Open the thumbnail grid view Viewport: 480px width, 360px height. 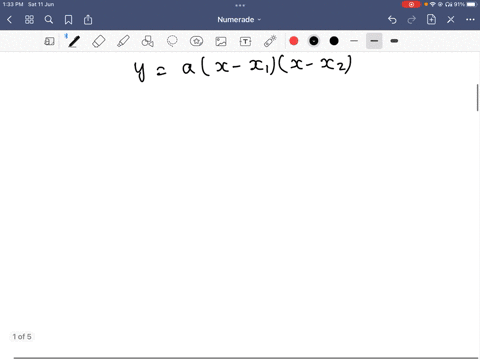[x=29, y=20]
